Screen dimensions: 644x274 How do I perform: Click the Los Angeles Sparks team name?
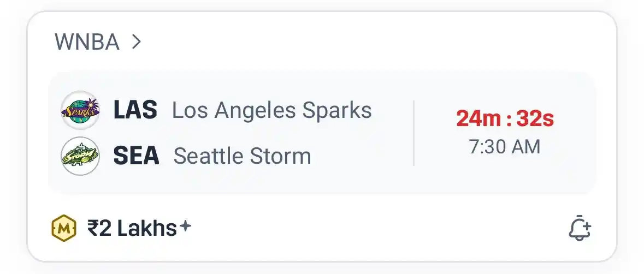(271, 110)
